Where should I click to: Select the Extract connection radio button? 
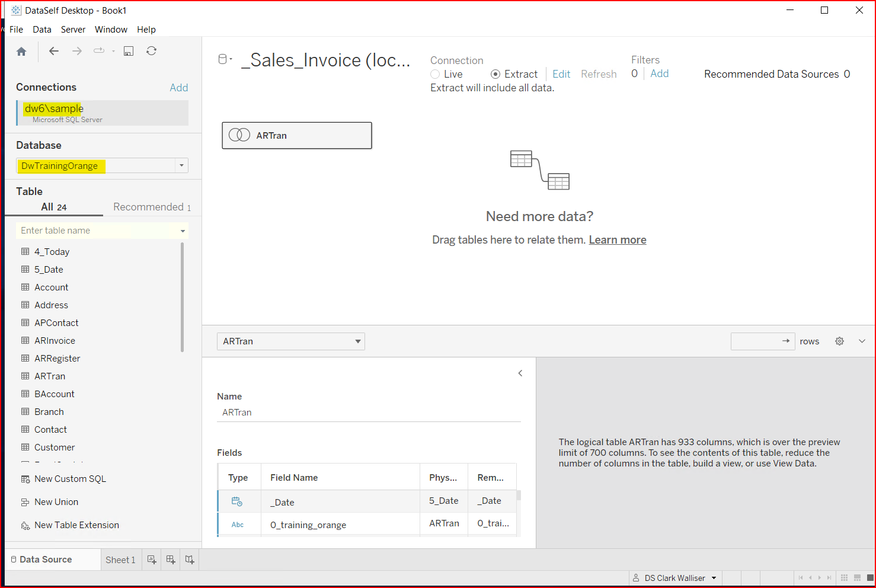[x=495, y=74]
